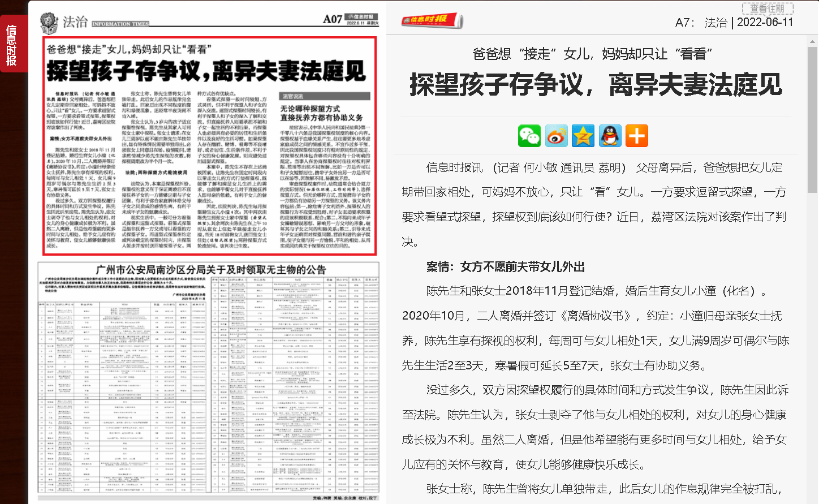Click the 无论哪种探望方式 sidebar headline on the page
This screenshot has height=504, width=819.
coord(322,113)
